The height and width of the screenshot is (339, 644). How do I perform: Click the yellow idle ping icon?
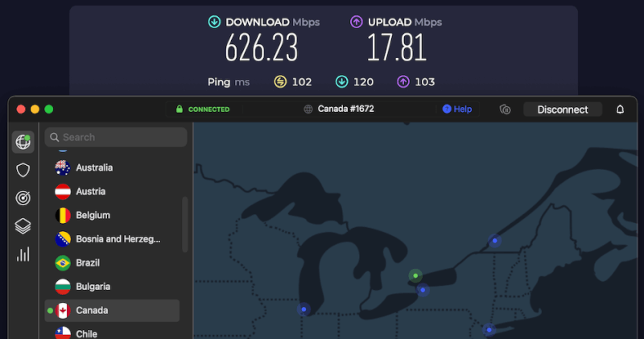click(x=280, y=82)
